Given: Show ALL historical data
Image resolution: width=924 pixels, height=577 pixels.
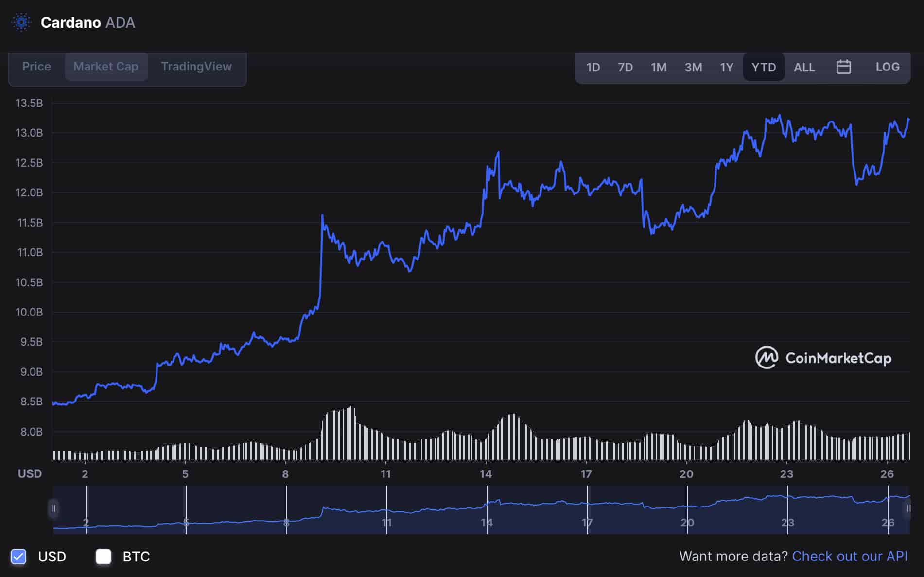Looking at the screenshot, I should coord(804,68).
